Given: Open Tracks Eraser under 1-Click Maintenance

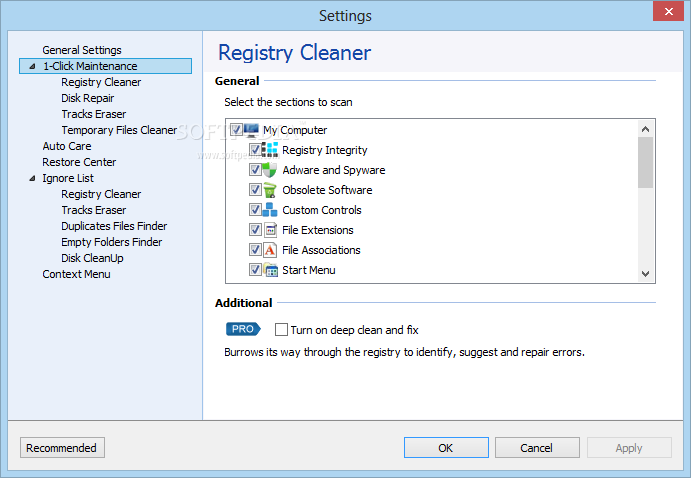Looking at the screenshot, I should [93, 114].
